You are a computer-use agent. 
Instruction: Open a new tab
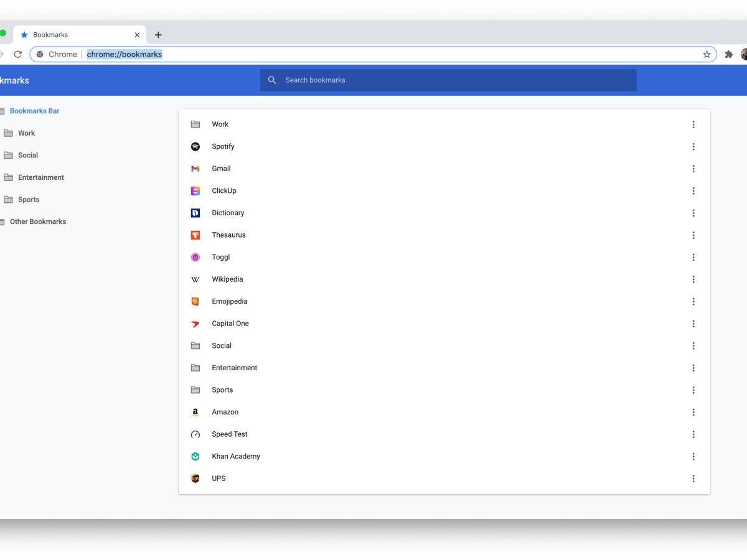(158, 35)
